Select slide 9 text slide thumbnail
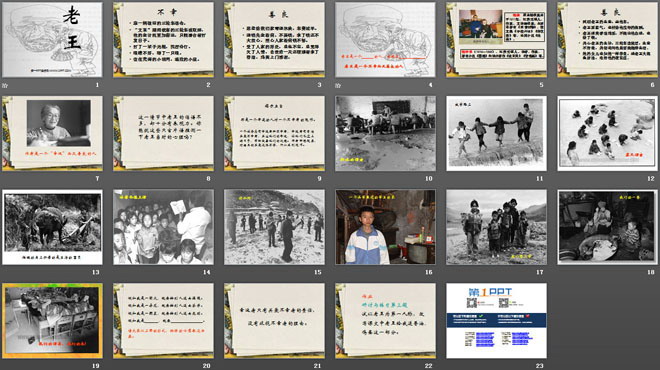 point(274,133)
